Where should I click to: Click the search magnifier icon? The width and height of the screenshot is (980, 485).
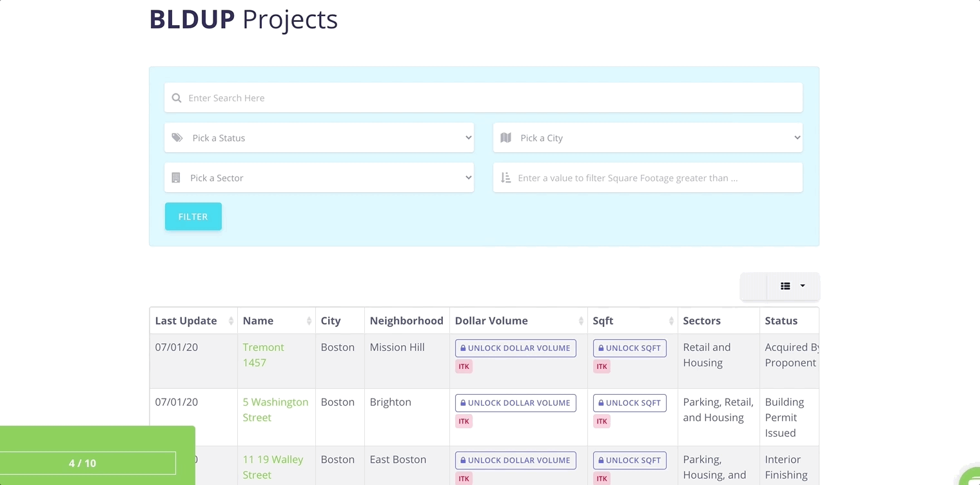(177, 98)
